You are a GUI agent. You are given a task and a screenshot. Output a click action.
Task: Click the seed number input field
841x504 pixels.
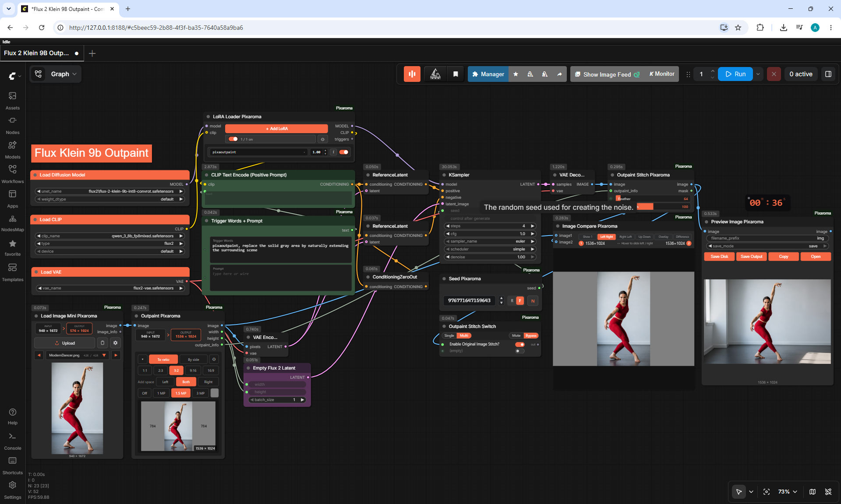[x=469, y=301]
